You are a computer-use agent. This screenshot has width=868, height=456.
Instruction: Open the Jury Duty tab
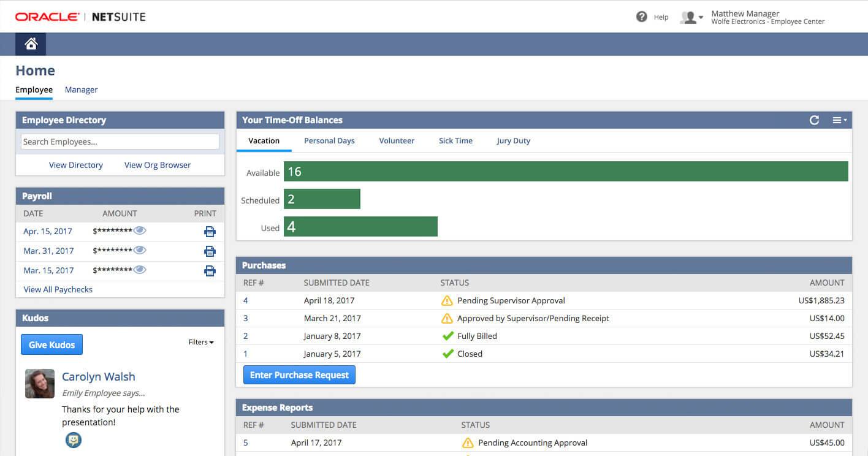[513, 140]
